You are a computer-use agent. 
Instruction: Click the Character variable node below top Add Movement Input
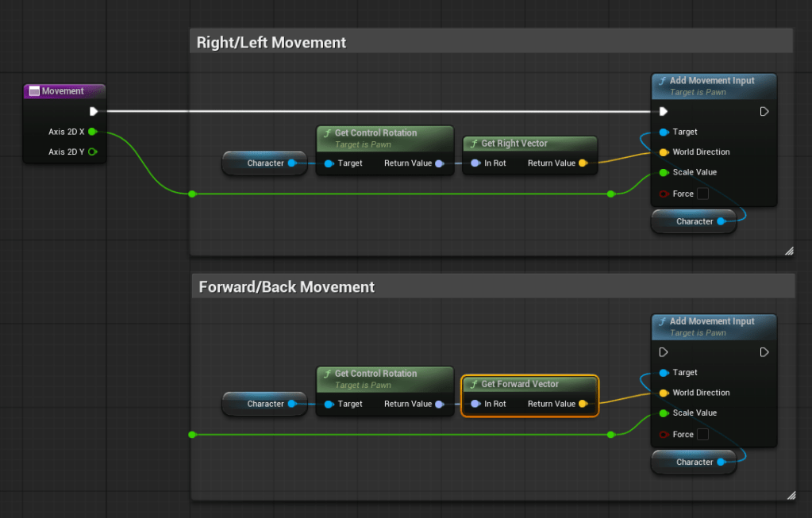point(693,221)
